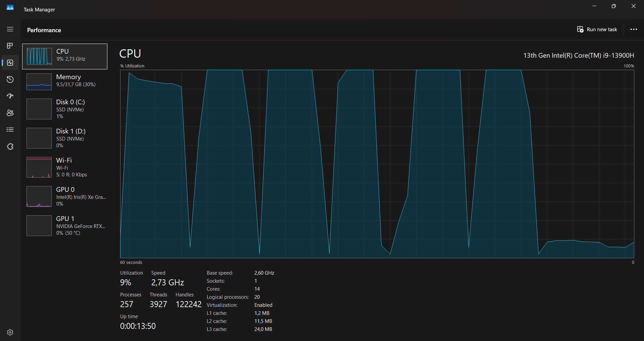Click the GPU 0 mini graph thumbnail
644x341 pixels.
(39, 196)
